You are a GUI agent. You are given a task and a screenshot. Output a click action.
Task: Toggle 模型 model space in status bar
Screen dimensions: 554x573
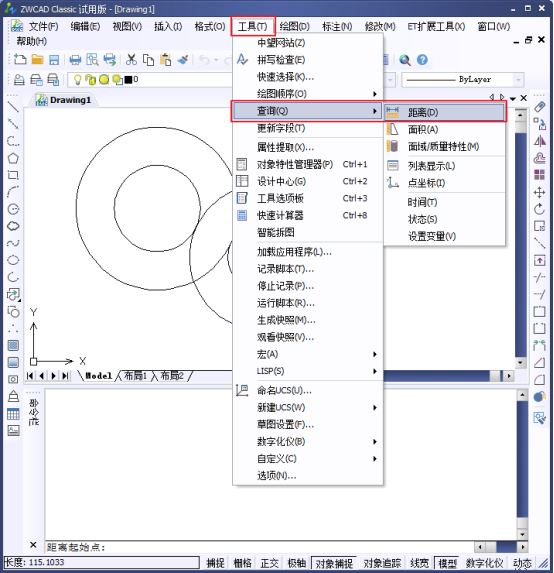447,563
